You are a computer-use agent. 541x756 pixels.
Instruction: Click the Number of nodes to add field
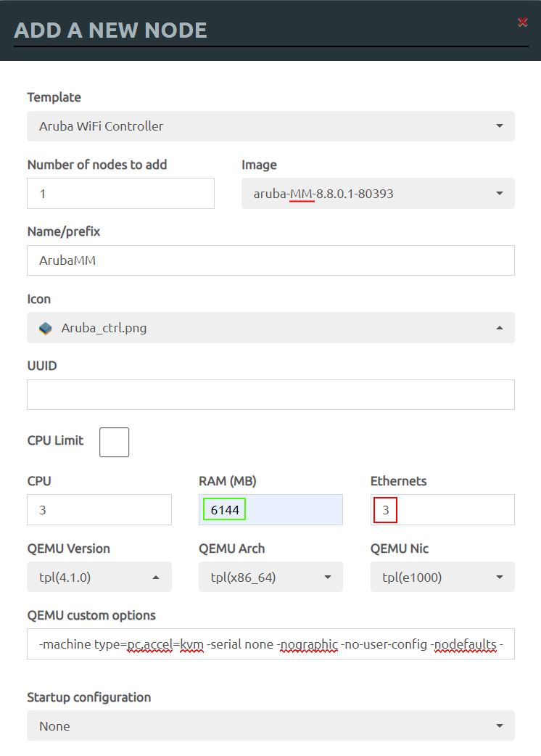[120, 194]
